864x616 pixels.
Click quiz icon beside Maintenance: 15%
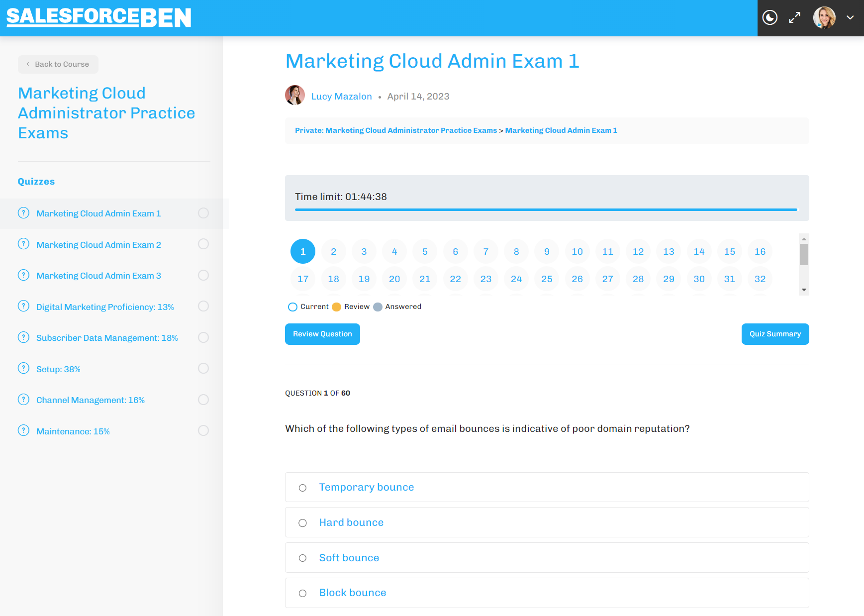click(x=23, y=430)
